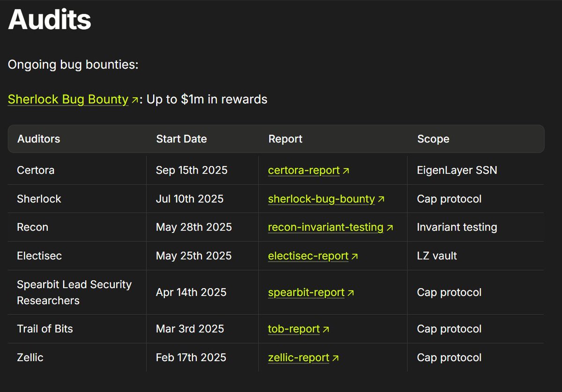Click the arrow icon after recon-invariant-testing
The image size is (562, 392).
(390, 228)
